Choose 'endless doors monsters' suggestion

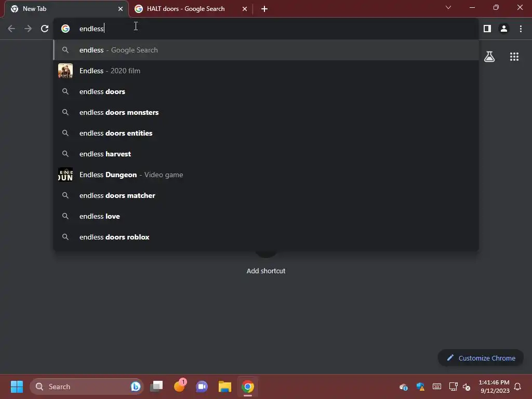pyautogui.click(x=266, y=112)
